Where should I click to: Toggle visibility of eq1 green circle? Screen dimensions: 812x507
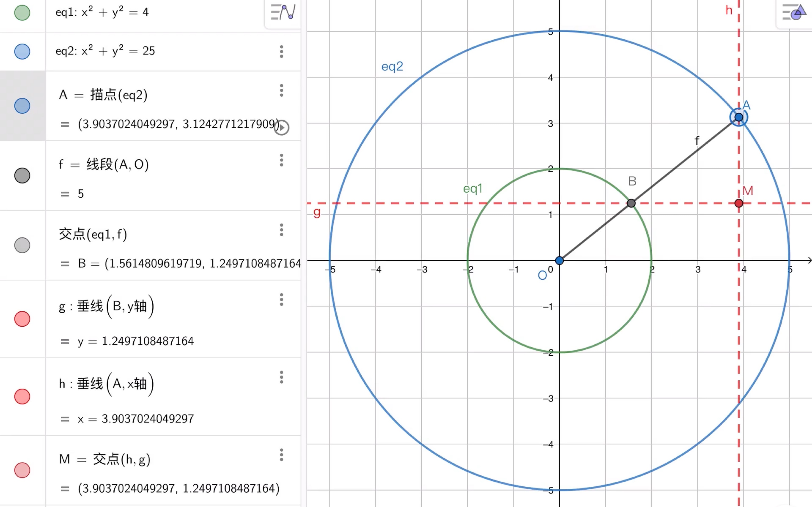(x=22, y=13)
